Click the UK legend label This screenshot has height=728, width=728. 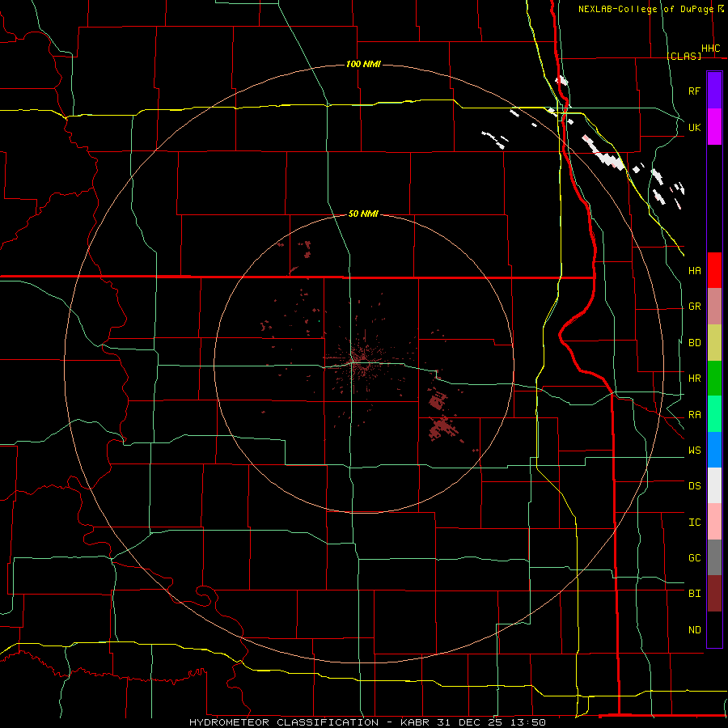tap(694, 127)
